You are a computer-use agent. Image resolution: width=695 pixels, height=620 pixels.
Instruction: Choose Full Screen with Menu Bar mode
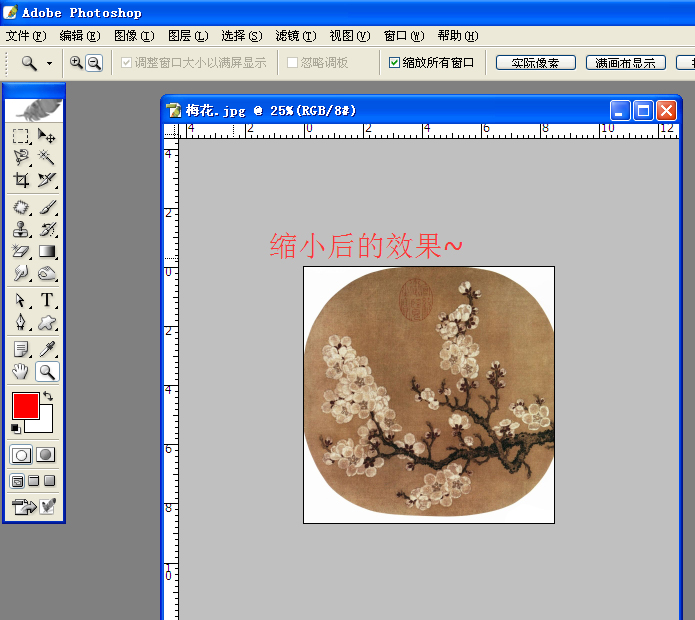pyautogui.click(x=34, y=481)
